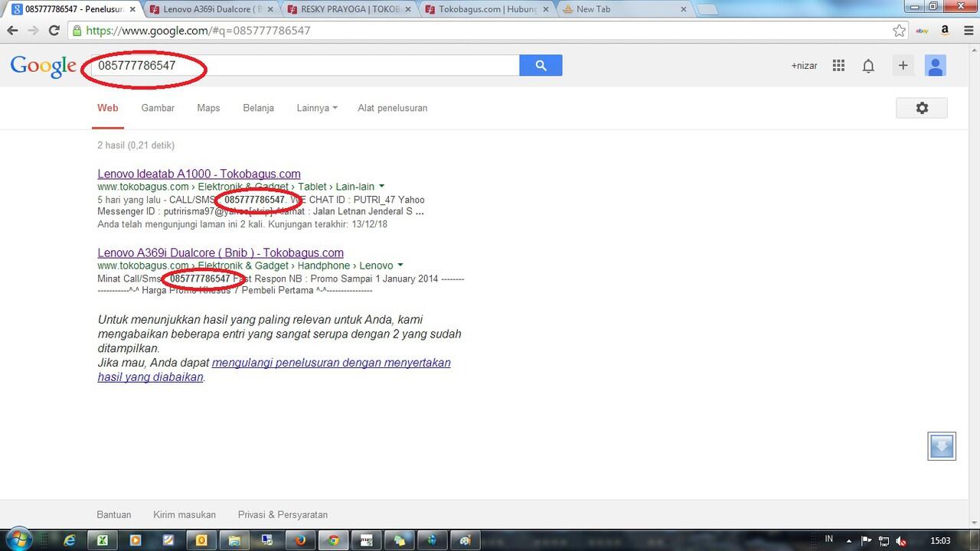Open Bantuan footer link
This screenshot has height=551, width=980.
point(114,515)
